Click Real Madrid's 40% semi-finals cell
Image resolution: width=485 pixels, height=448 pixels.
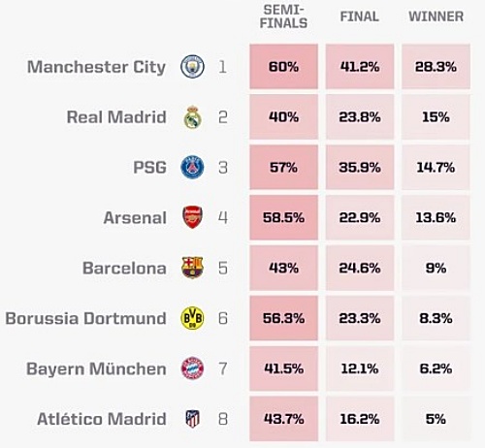coord(283,117)
